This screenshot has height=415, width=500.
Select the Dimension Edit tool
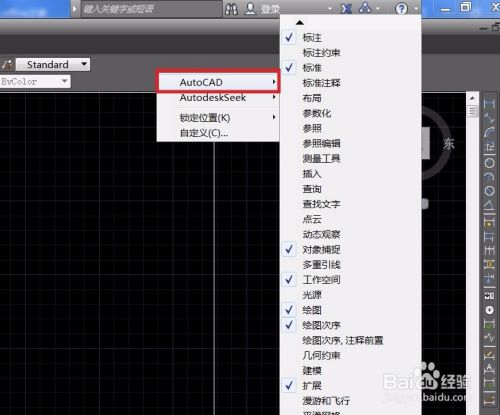click(489, 356)
